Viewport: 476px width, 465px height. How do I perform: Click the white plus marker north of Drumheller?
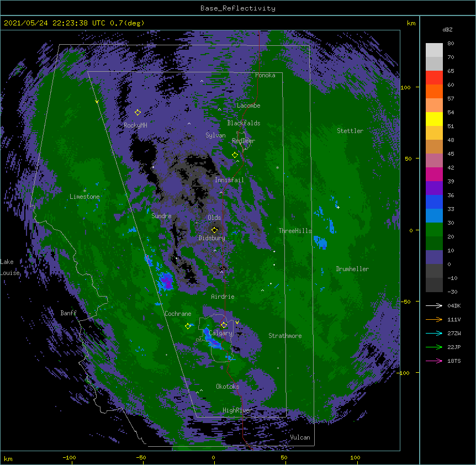tap(338, 207)
